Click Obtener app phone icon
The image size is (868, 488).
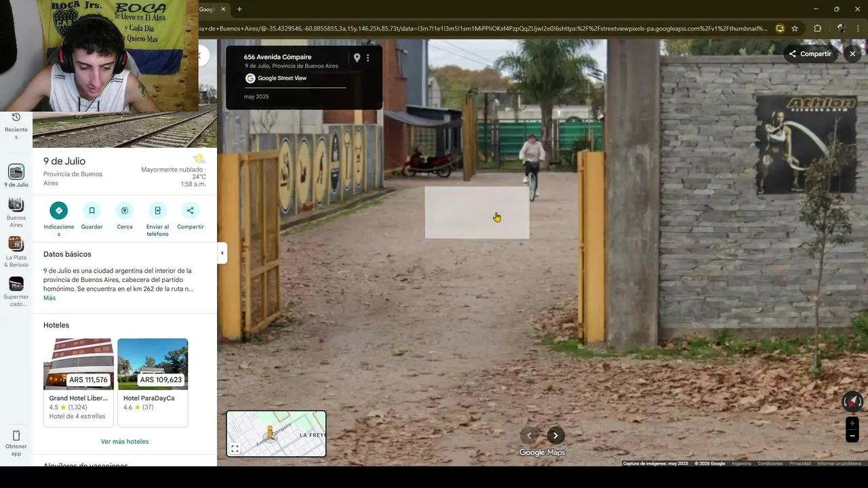(16, 435)
